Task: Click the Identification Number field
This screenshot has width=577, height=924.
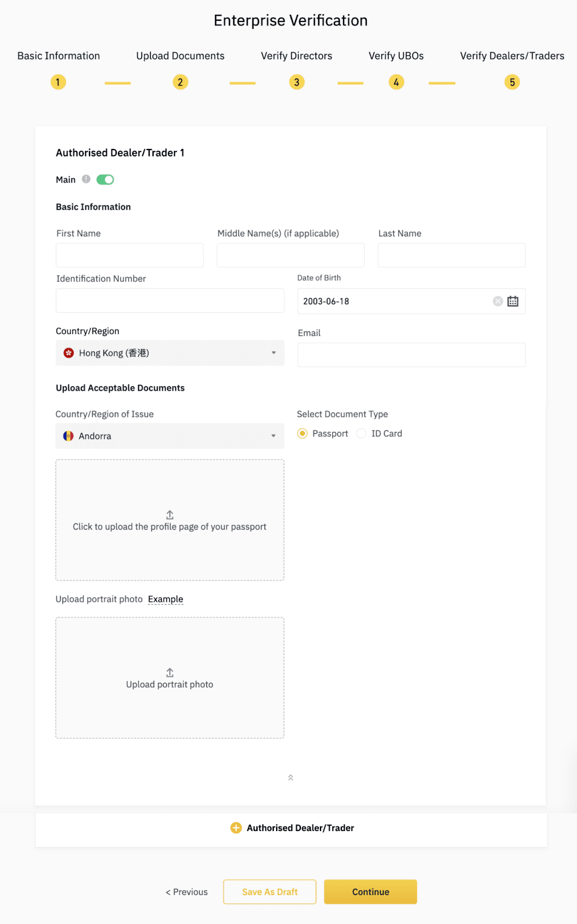Action: point(170,301)
